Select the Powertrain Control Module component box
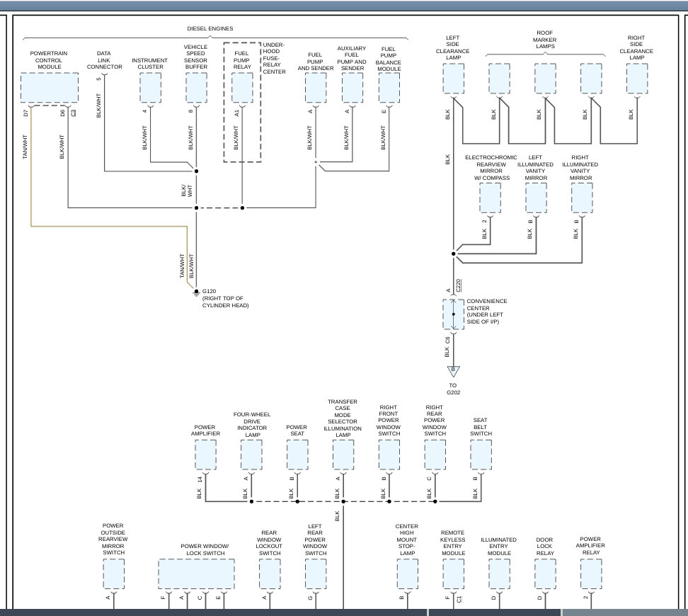Screen dimensions: 688x616 tap(50, 88)
